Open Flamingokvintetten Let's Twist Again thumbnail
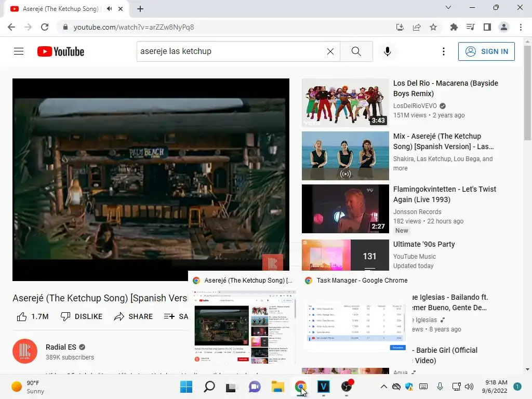 click(345, 209)
